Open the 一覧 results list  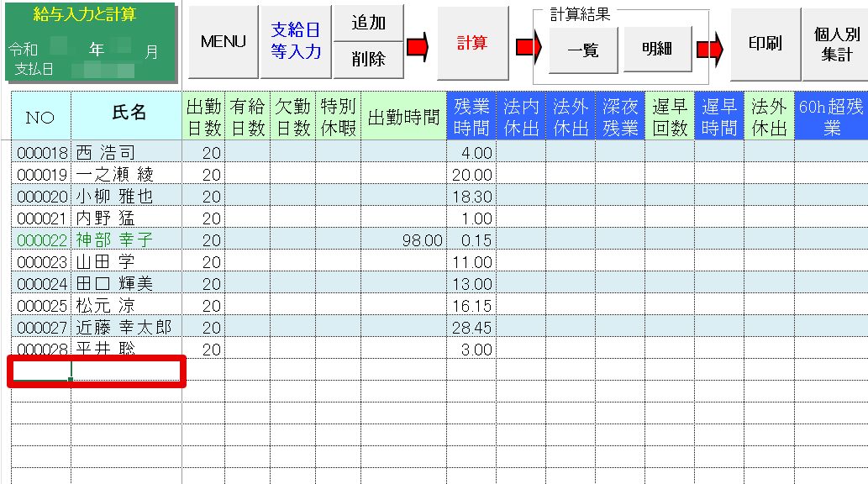tap(583, 50)
